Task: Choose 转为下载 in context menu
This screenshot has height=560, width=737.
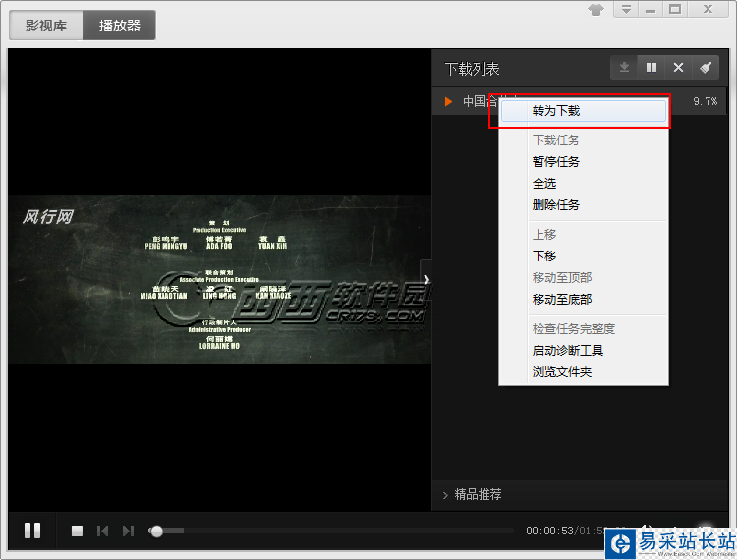Action: pos(584,111)
